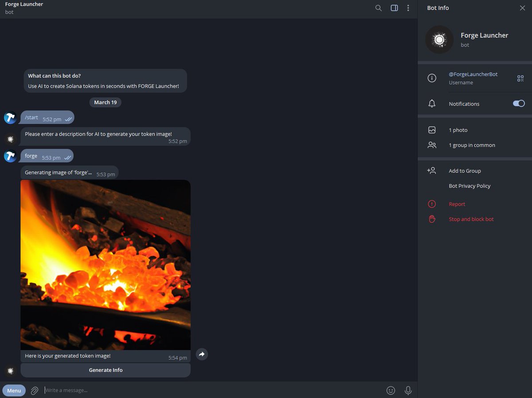Viewport: 532px width, 398px height.
Task: Click the microphone voice message icon
Action: tap(408, 390)
